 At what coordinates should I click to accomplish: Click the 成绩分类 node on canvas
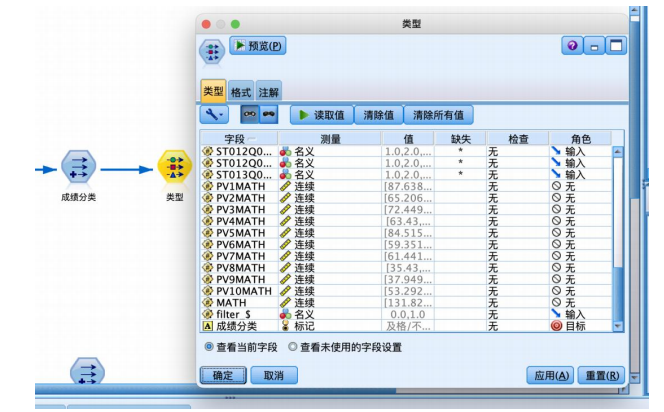point(78,166)
